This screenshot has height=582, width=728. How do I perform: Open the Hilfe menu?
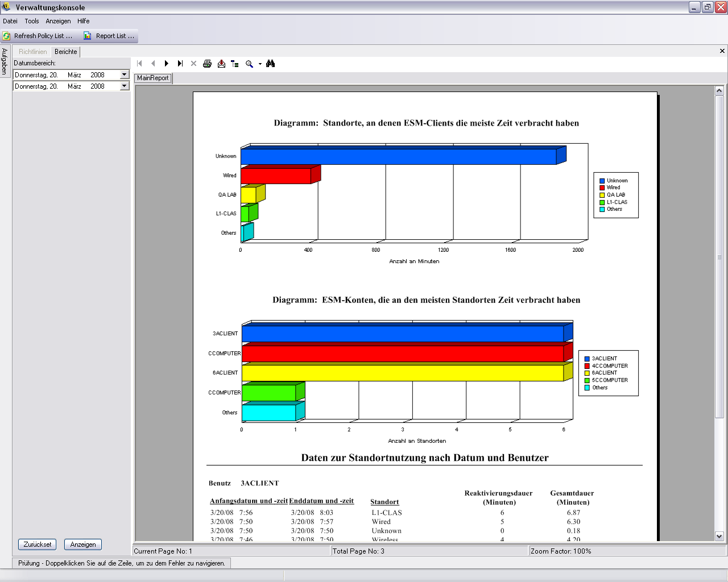tap(84, 21)
